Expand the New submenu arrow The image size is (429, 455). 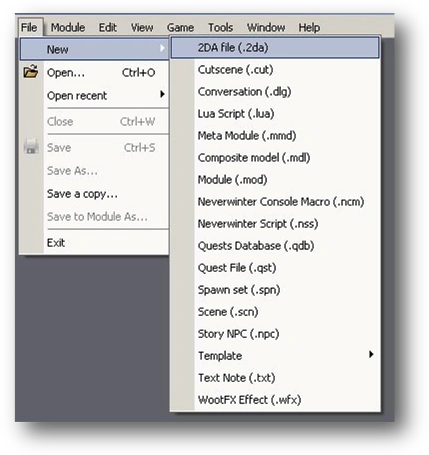click(162, 48)
